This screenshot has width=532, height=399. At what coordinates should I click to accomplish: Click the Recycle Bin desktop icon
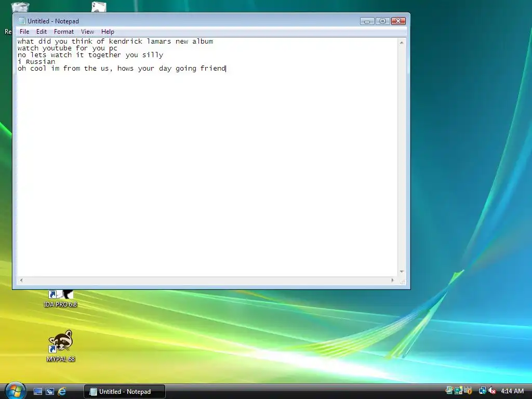pyautogui.click(x=19, y=7)
